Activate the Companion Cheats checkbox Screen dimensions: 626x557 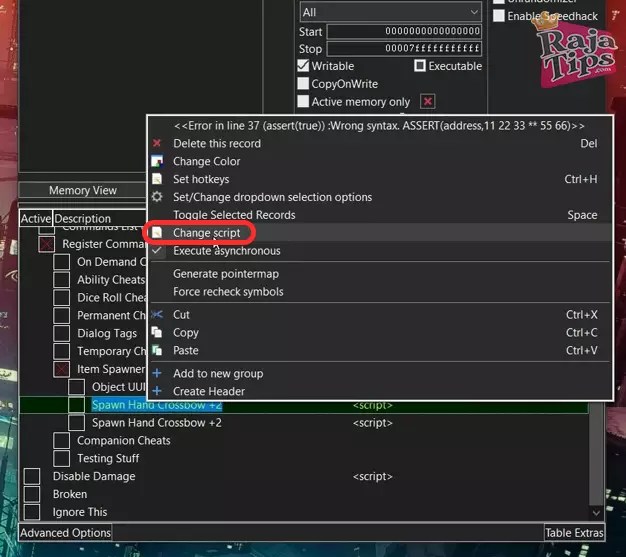coord(61,440)
